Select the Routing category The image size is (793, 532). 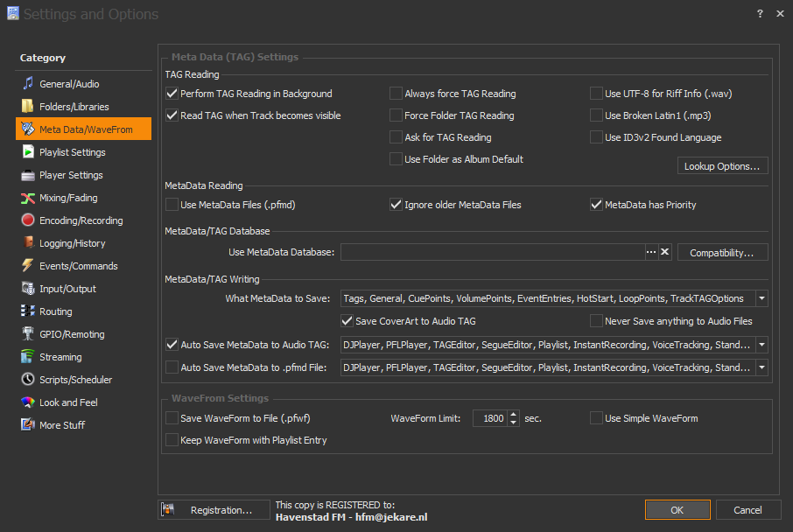(83, 311)
